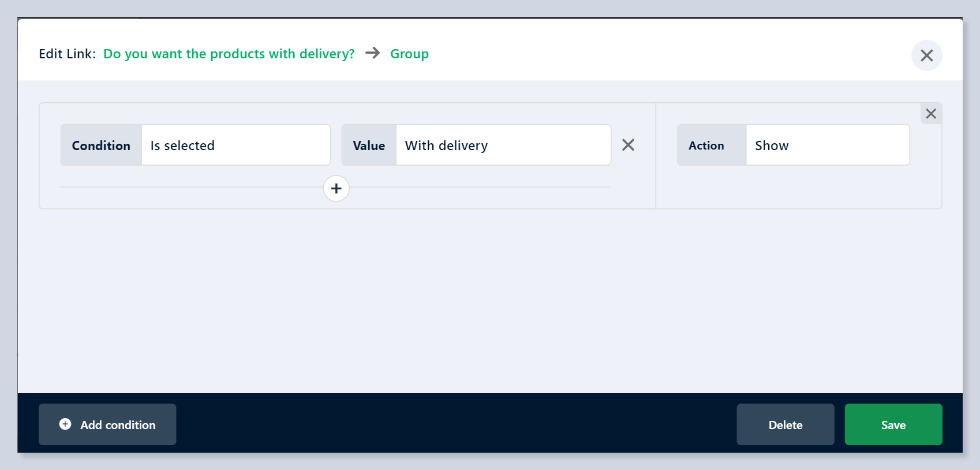This screenshot has width=980, height=470.
Task: Click the Condition field label
Action: tap(101, 146)
